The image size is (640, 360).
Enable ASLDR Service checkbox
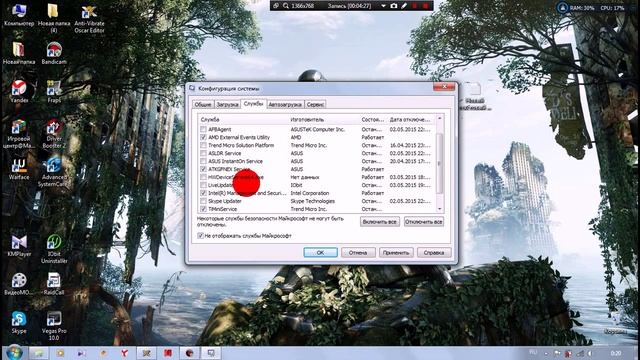(203, 153)
